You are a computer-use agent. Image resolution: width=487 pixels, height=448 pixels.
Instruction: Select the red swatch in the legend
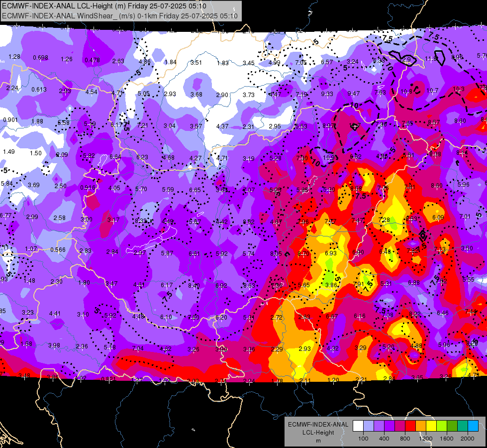410,426
